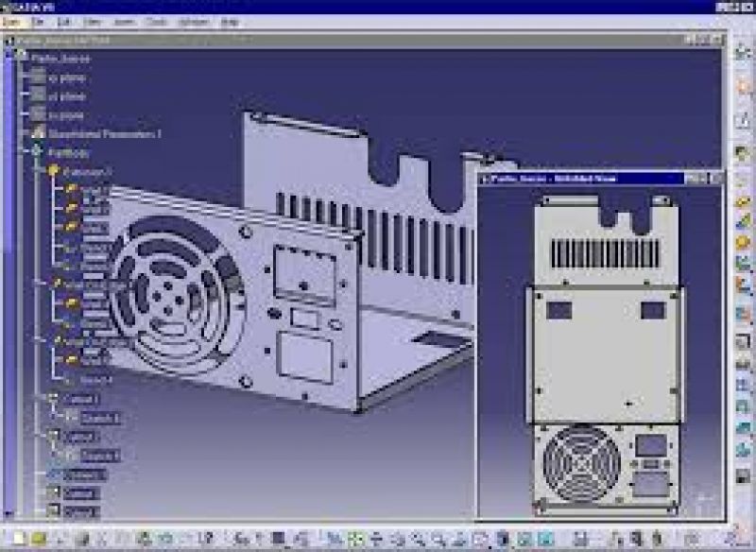Click the Open file folder icon
The width and height of the screenshot is (756, 552).
(x=39, y=539)
